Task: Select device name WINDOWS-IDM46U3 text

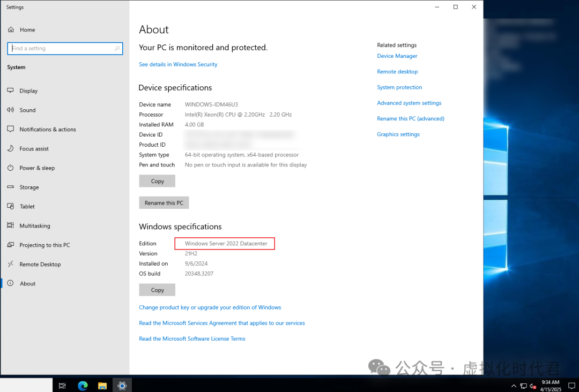Action: [211, 104]
